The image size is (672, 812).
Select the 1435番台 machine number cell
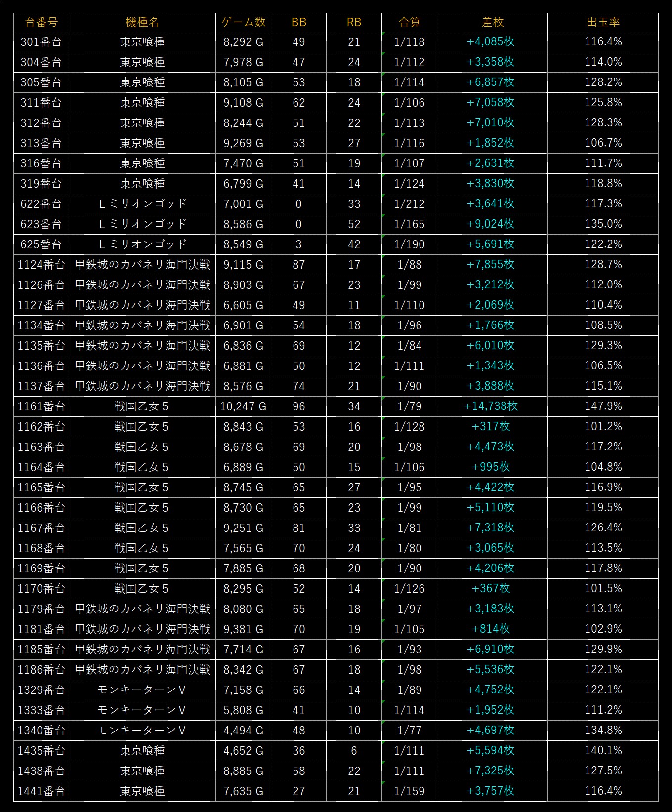41,751
